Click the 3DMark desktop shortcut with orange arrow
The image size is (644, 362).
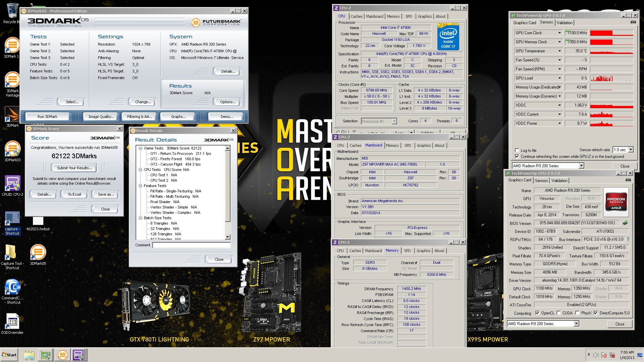pyautogui.click(x=12, y=117)
